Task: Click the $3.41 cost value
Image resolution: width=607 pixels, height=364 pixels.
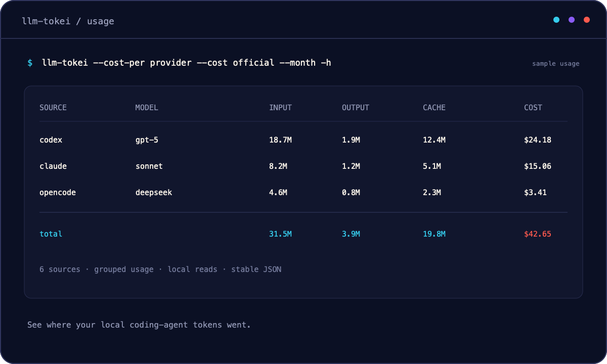Action: pyautogui.click(x=535, y=193)
